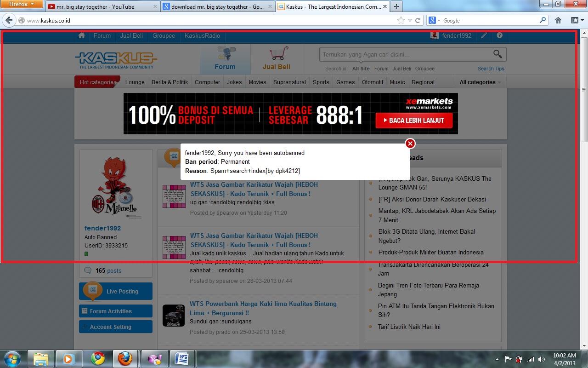Open Jual Beli shopping cart icon
The height and width of the screenshot is (368, 588).
point(278,53)
